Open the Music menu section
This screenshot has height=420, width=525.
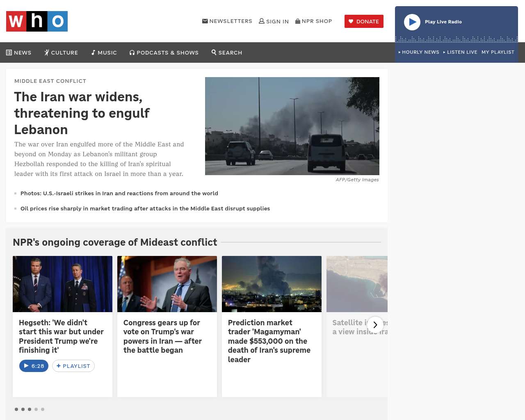(x=104, y=52)
